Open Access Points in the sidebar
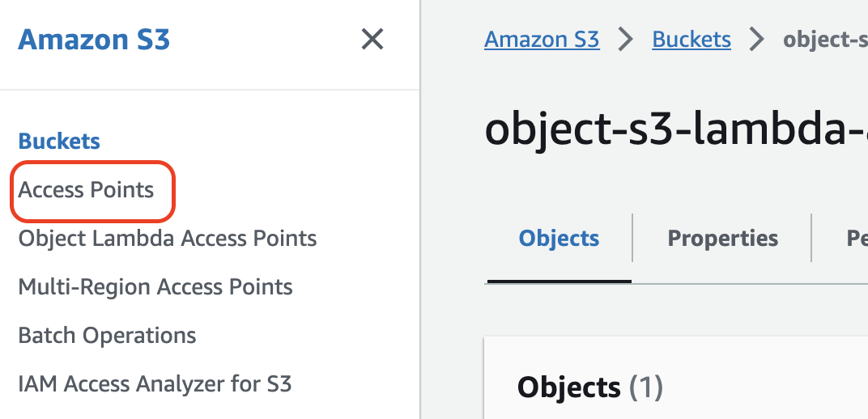The height and width of the screenshot is (419, 868). [86, 190]
